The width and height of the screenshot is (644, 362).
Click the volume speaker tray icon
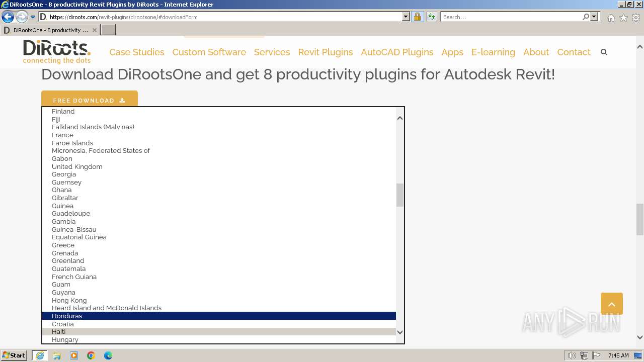572,355
